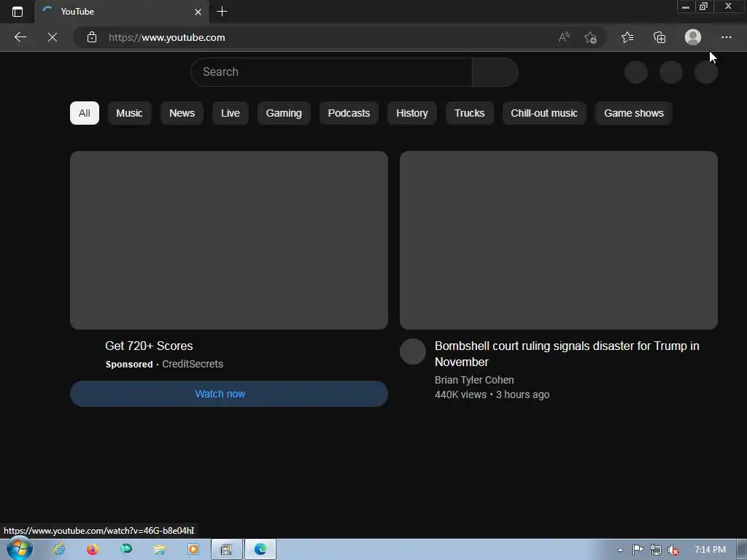Open Settings and more ellipsis menu
The height and width of the screenshot is (560, 747).
[726, 37]
